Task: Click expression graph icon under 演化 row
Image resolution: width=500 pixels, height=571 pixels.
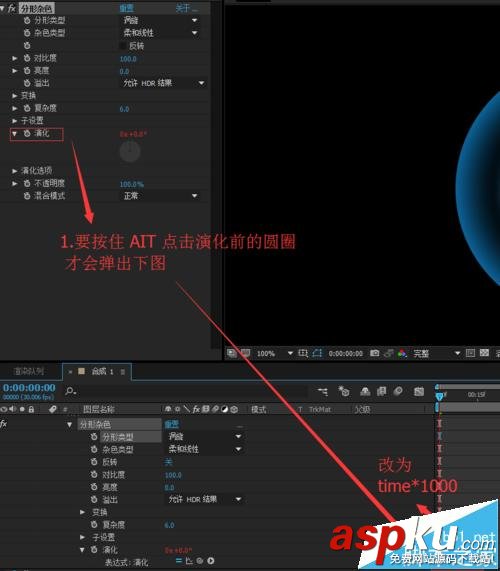Action: (x=189, y=561)
